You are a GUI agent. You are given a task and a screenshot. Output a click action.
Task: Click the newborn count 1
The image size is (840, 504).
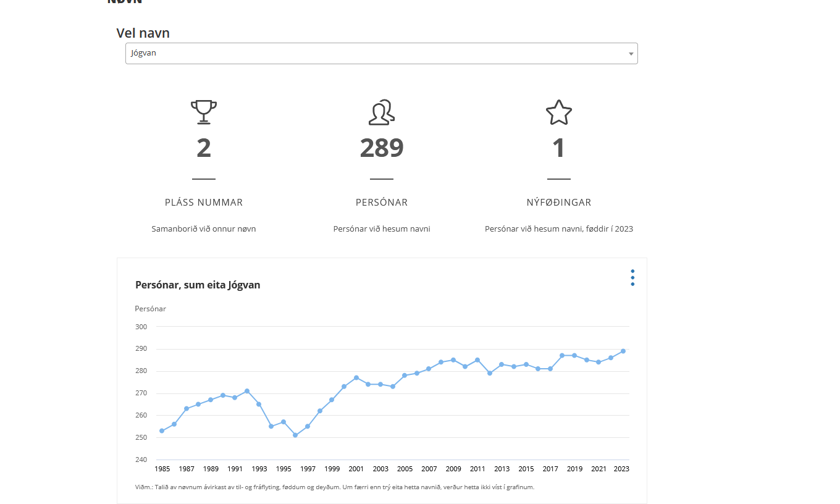[558, 148]
